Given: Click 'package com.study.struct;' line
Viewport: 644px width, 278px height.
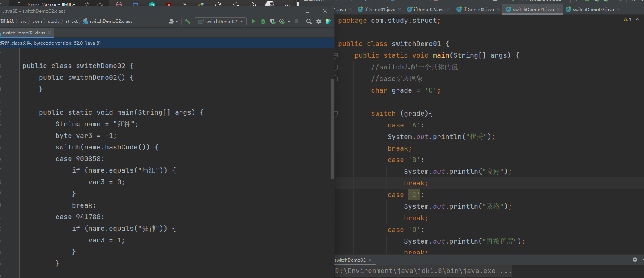Looking at the screenshot, I should [389, 21].
